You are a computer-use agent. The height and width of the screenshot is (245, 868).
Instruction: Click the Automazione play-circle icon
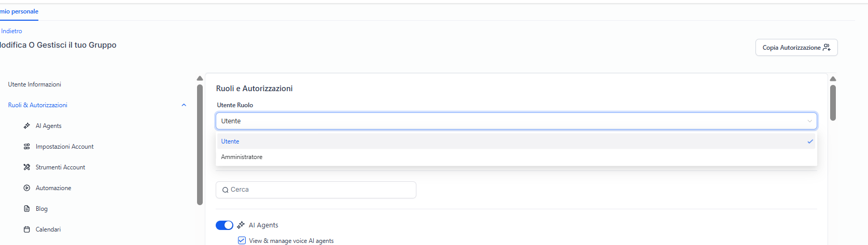[27, 188]
